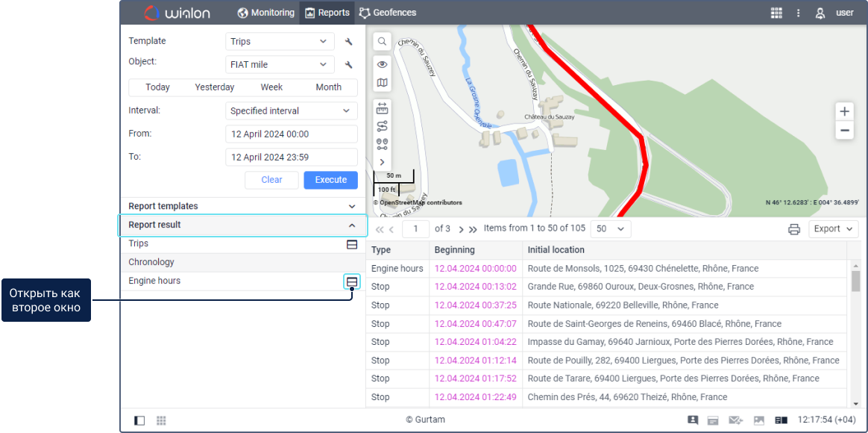868x433 pixels.
Task: Print the report with printer icon
Action: 794,229
